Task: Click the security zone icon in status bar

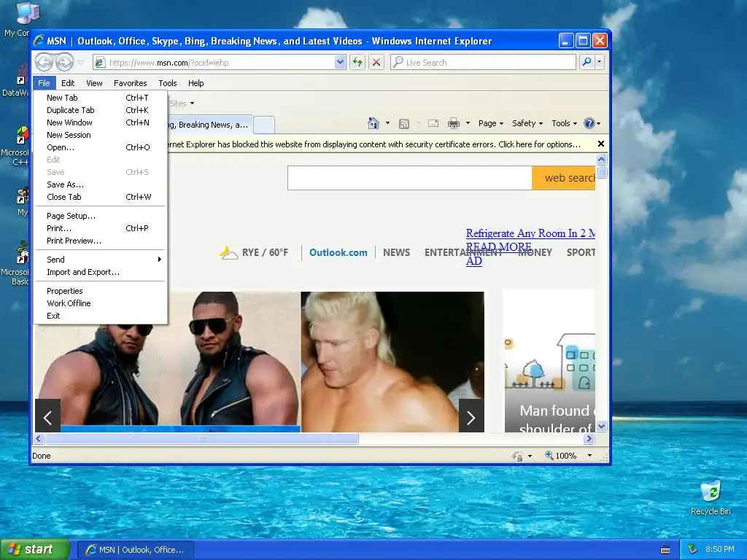Action: tap(517, 456)
